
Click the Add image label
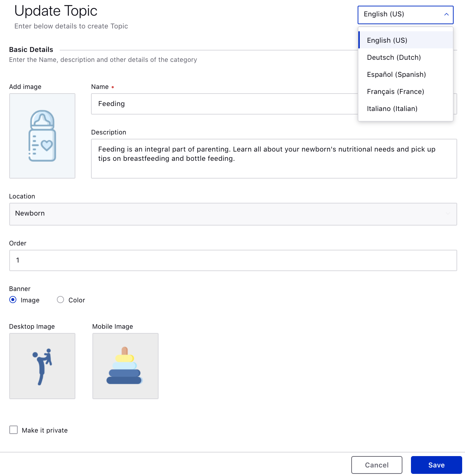click(x=25, y=87)
